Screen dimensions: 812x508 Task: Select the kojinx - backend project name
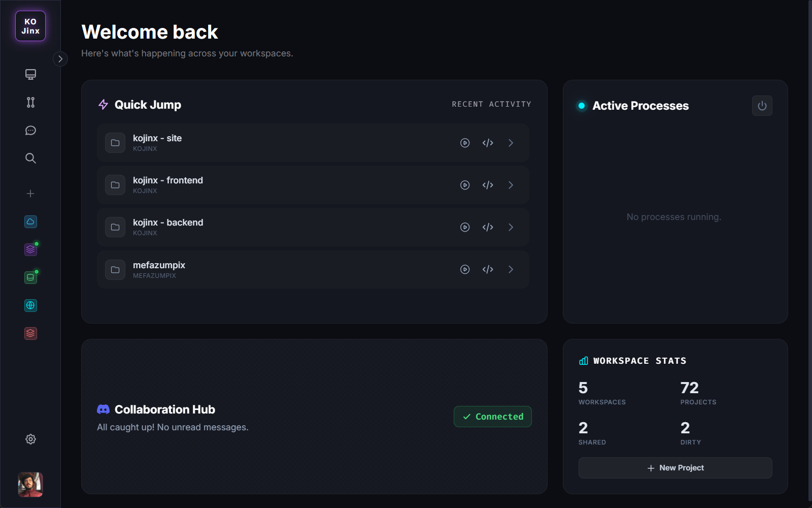[x=168, y=223]
